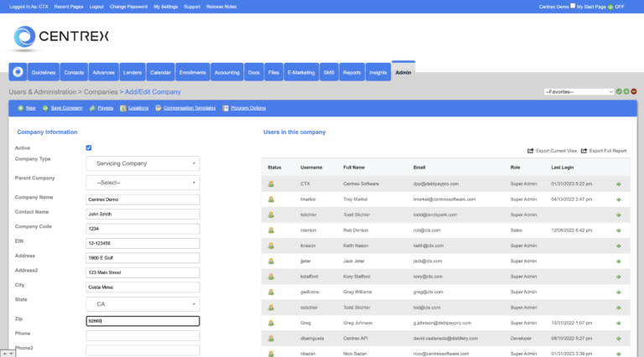Open the State dropdown

[x=143, y=304]
